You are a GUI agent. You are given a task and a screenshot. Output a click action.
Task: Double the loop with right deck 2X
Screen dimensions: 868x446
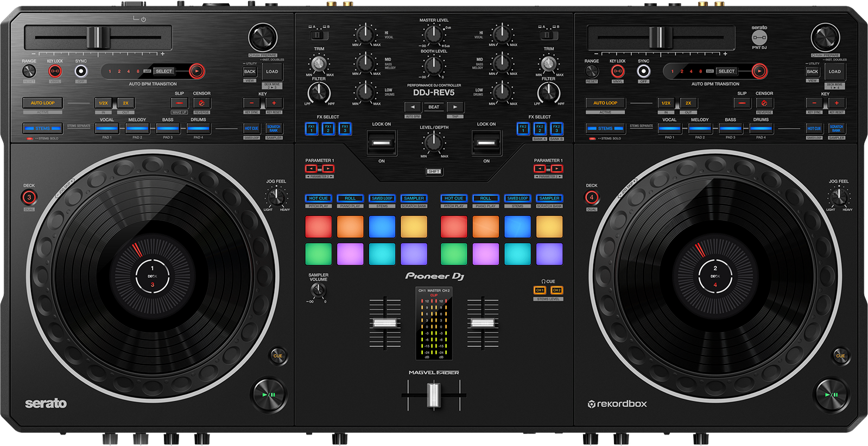click(x=688, y=103)
